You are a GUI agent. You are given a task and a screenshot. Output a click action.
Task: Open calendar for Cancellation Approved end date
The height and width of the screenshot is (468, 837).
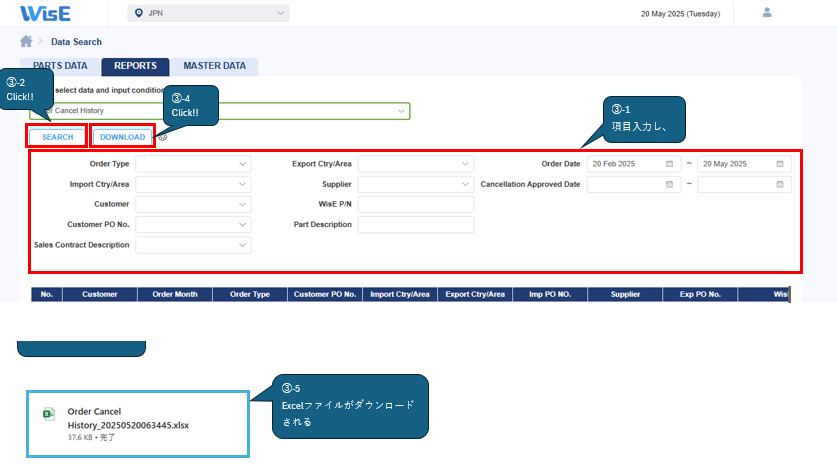780,184
